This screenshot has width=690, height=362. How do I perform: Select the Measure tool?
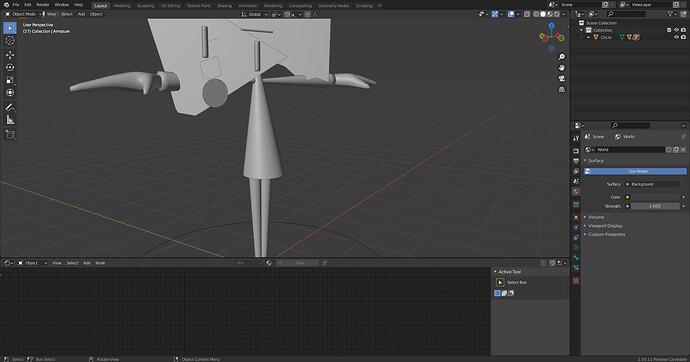(10, 120)
